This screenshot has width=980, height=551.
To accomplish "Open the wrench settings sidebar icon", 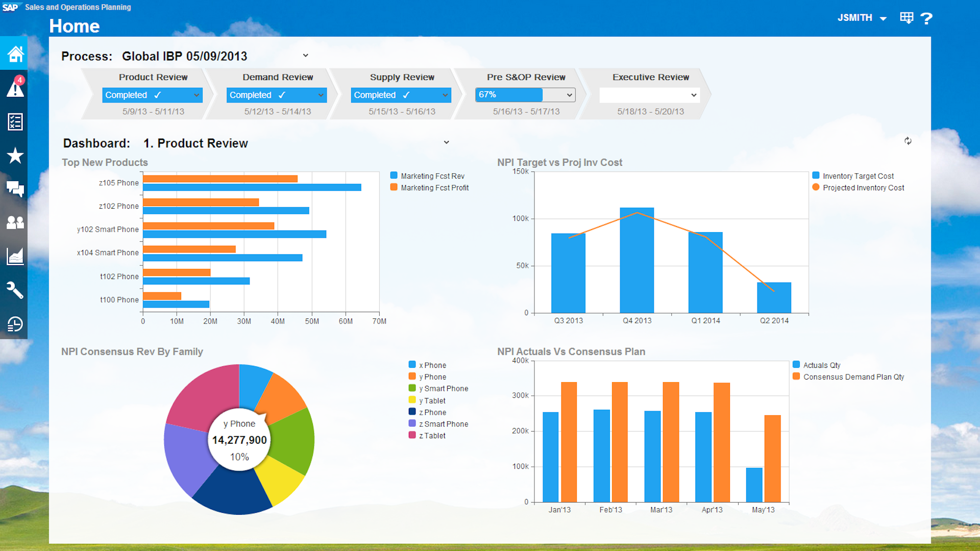I will coord(15,290).
